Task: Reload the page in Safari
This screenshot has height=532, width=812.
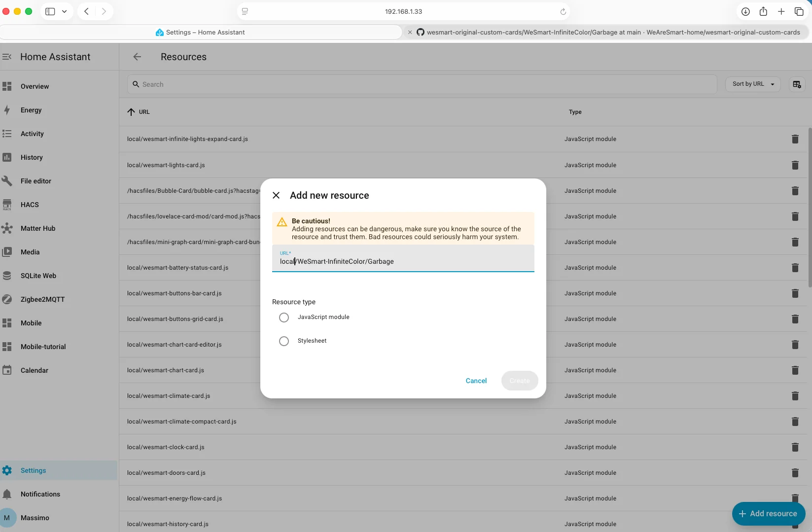Action: pyautogui.click(x=563, y=12)
